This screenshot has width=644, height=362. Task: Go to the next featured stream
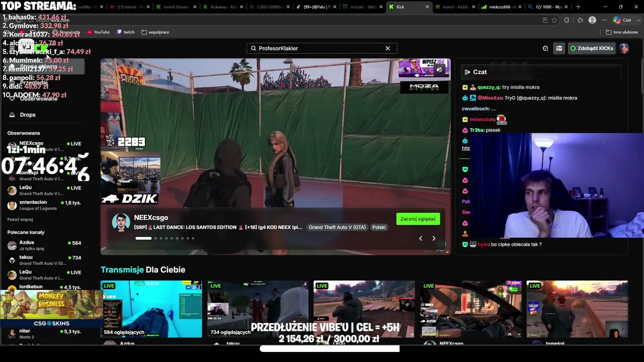[x=434, y=238]
